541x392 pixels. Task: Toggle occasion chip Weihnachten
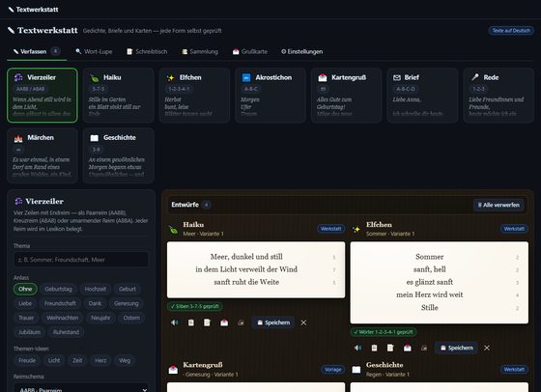point(62,318)
